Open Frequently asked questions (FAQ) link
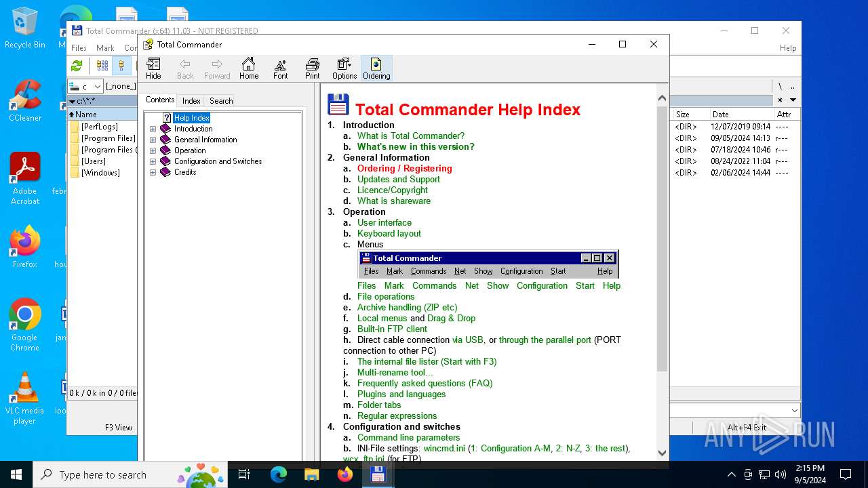The width and height of the screenshot is (868, 488). coord(425,383)
